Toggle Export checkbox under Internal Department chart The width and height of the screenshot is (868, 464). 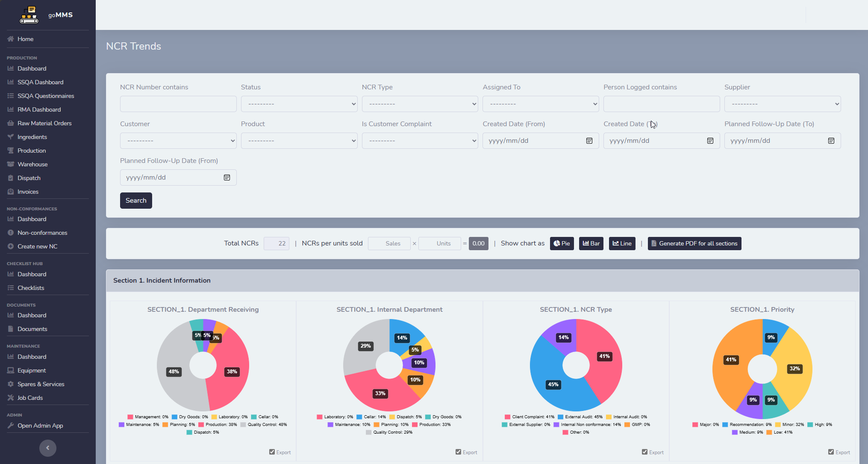(458, 452)
